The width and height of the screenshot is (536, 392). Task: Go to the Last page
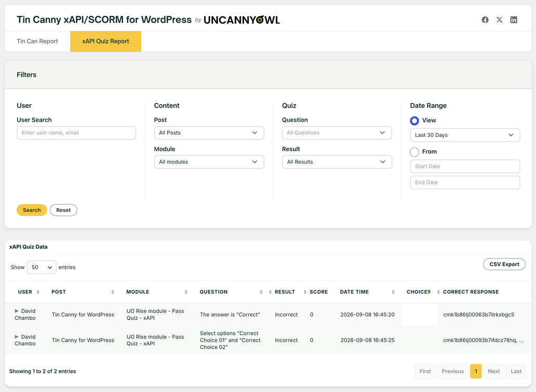point(516,371)
